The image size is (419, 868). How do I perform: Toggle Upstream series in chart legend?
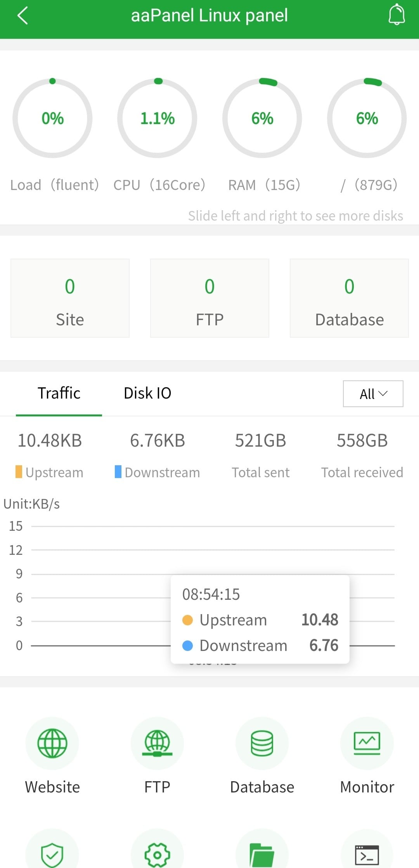[49, 472]
